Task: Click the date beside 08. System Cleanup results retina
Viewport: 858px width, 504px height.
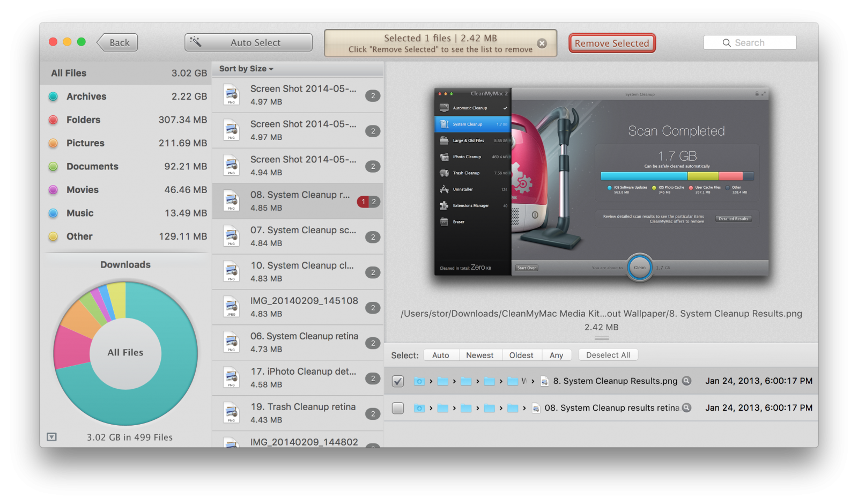Action: [x=759, y=407]
